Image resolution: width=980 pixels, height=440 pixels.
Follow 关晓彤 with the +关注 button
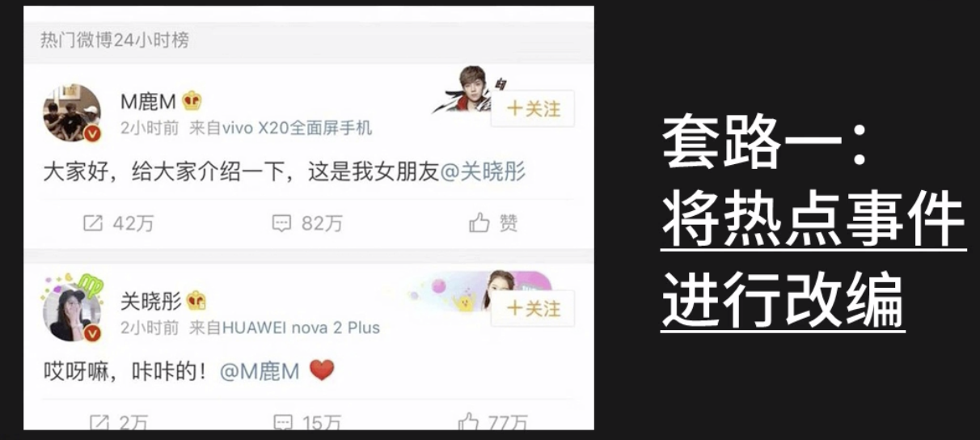tap(533, 308)
